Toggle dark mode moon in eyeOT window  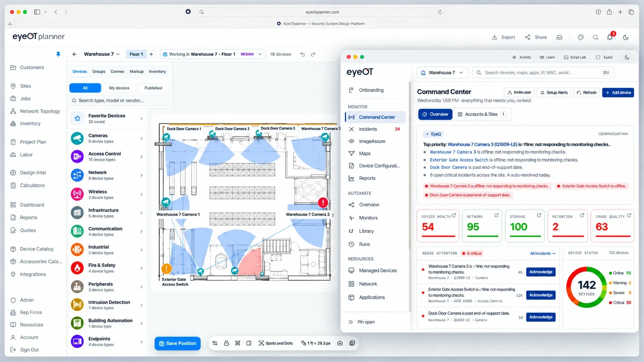pyautogui.click(x=627, y=57)
